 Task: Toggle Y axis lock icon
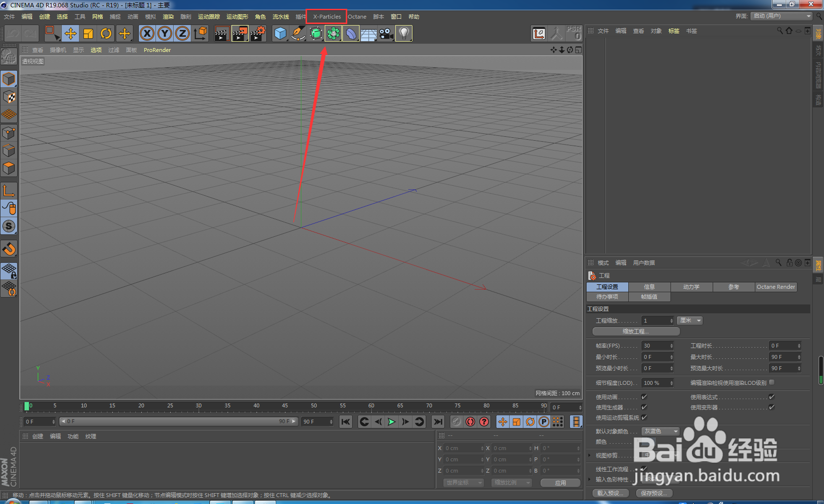coord(165,33)
